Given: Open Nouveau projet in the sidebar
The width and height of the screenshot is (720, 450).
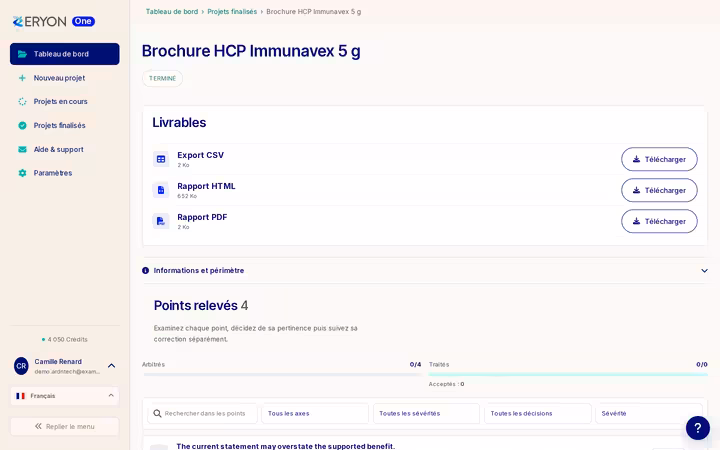Looking at the screenshot, I should click(65, 78).
